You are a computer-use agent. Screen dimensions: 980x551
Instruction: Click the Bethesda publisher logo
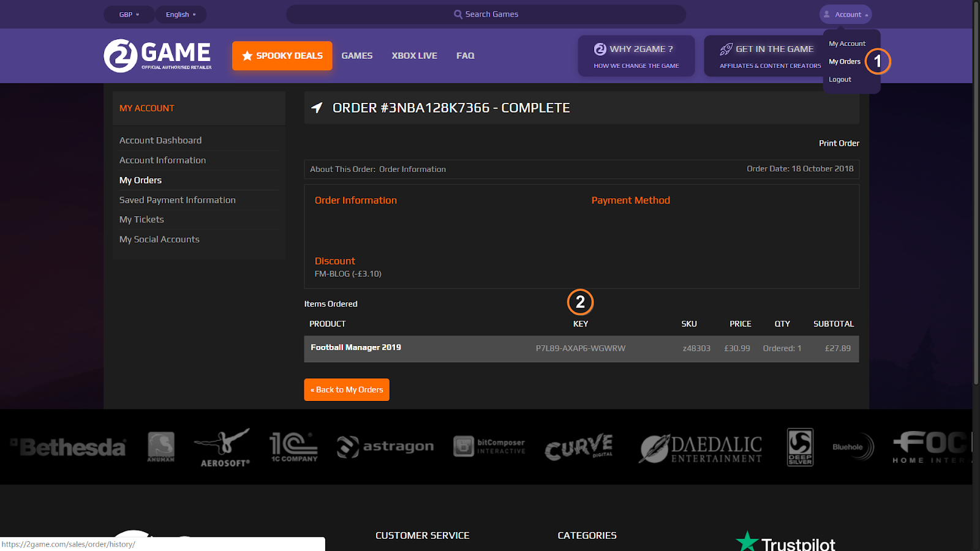pyautogui.click(x=69, y=448)
